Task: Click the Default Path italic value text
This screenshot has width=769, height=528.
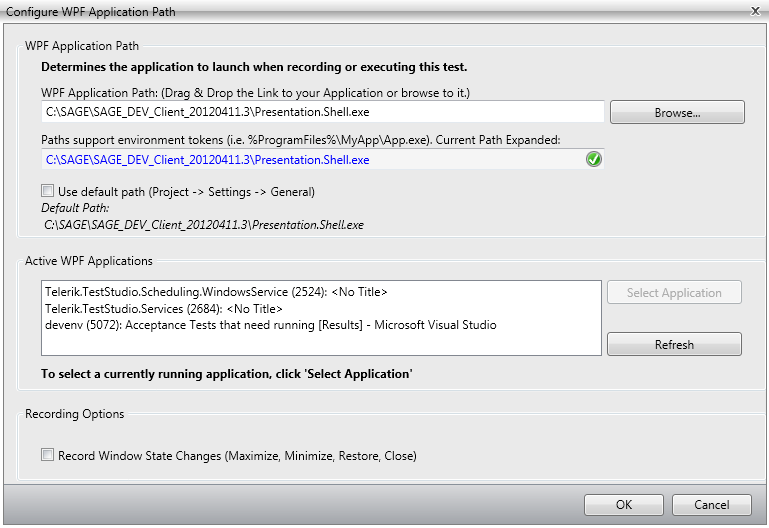Action: click(x=204, y=225)
